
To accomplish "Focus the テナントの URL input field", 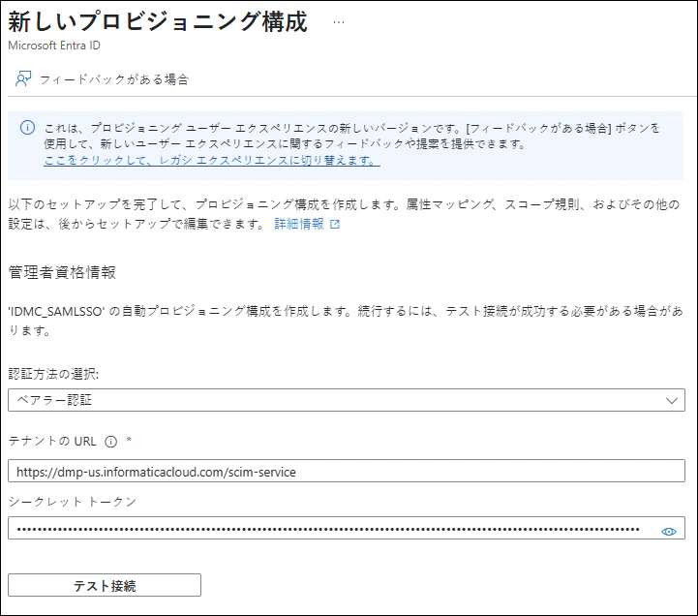I will click(x=347, y=471).
